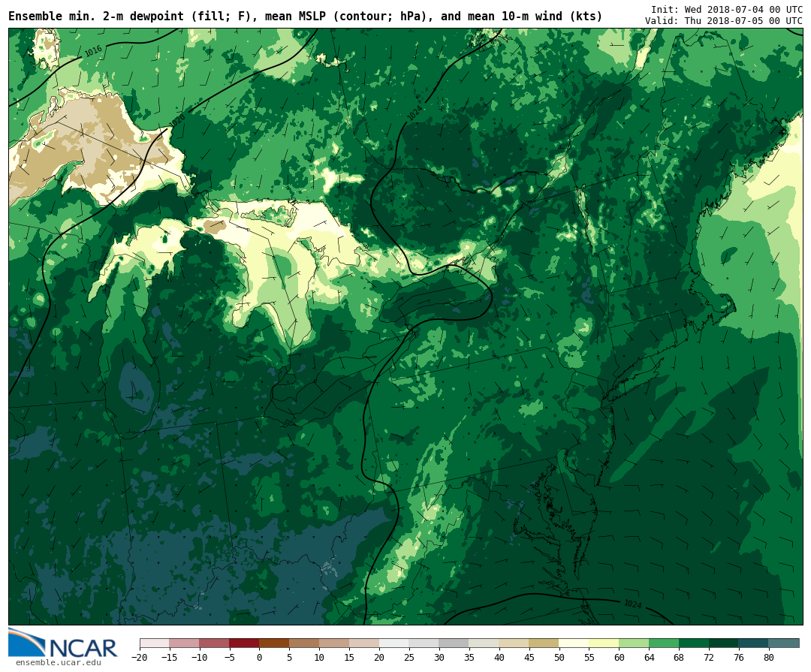Click the NCAR logo

point(63,643)
